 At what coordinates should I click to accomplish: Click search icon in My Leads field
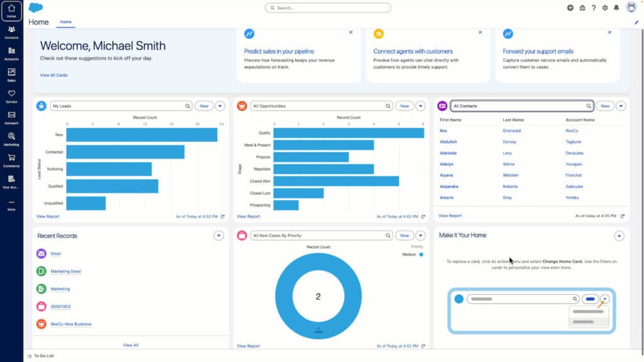click(x=187, y=106)
